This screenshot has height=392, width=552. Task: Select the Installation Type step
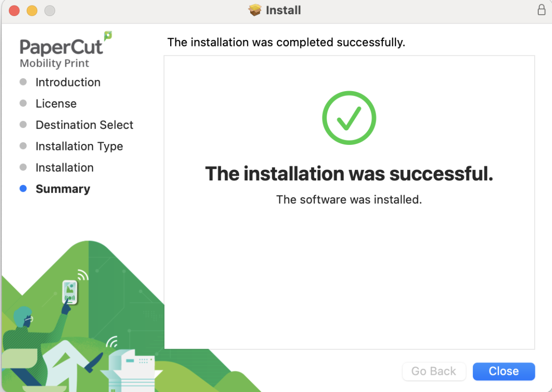click(x=79, y=146)
